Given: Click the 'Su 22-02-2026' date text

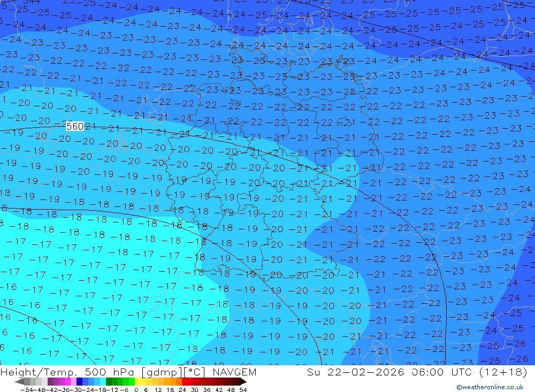Looking at the screenshot, I should (x=356, y=372).
